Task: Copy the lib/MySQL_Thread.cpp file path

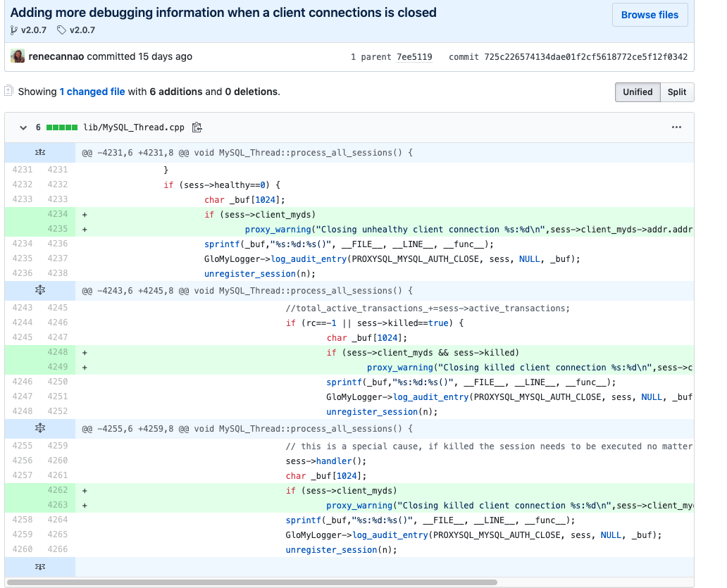Action: 197,127
